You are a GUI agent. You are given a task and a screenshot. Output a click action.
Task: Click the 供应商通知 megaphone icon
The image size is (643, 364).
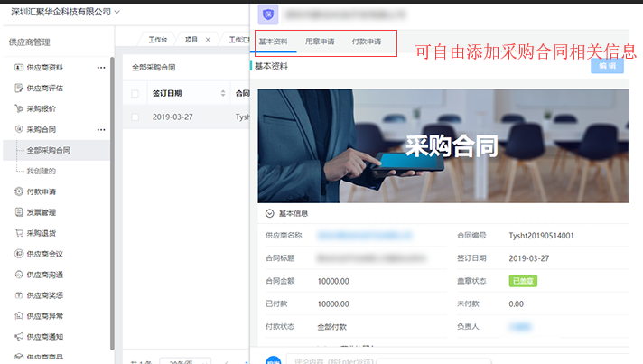[x=19, y=337]
